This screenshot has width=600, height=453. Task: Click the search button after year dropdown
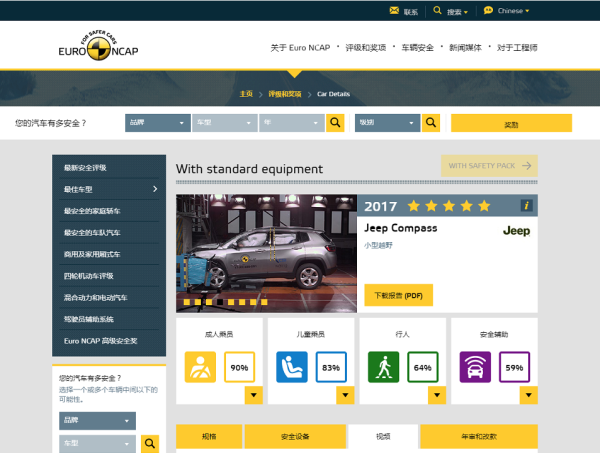pyautogui.click(x=335, y=123)
